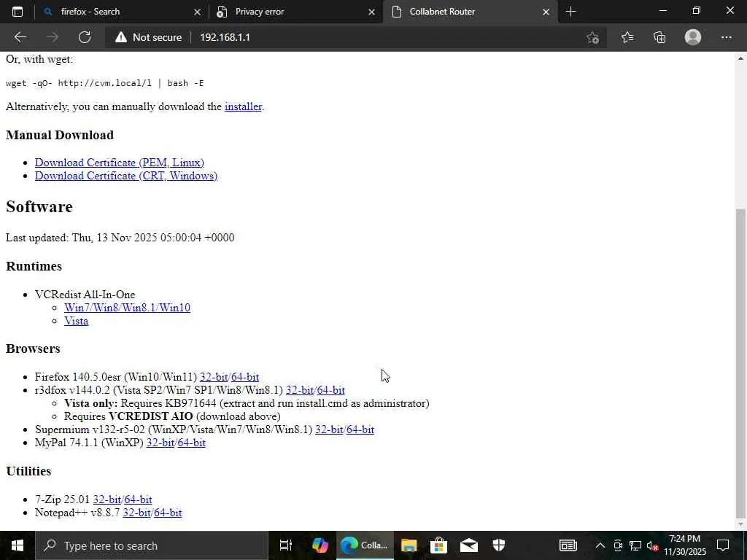View the Not secure site warning
The image size is (747, 560).
(148, 37)
